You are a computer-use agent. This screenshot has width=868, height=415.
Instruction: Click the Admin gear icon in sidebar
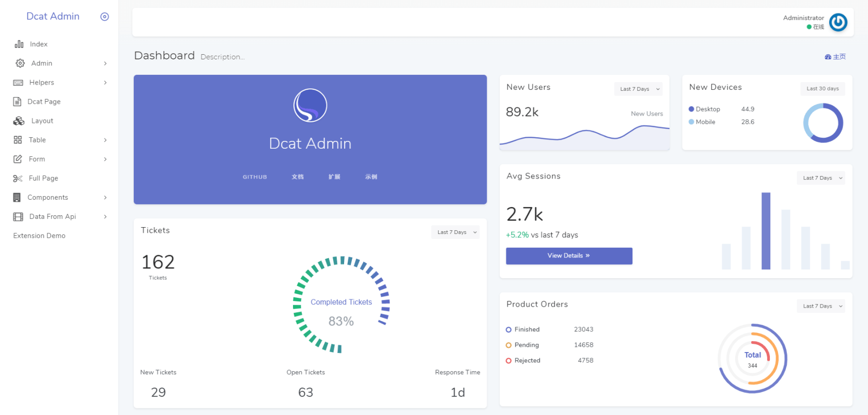click(20, 63)
